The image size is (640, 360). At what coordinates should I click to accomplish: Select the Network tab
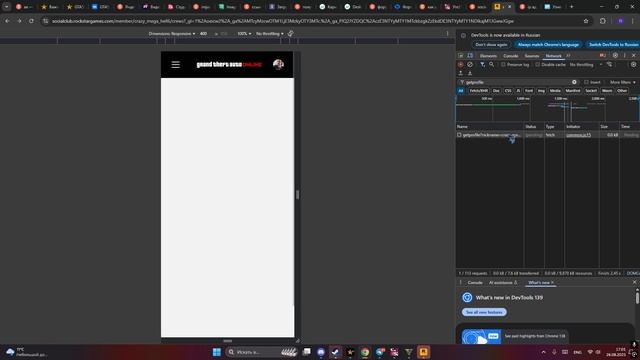pos(553,56)
